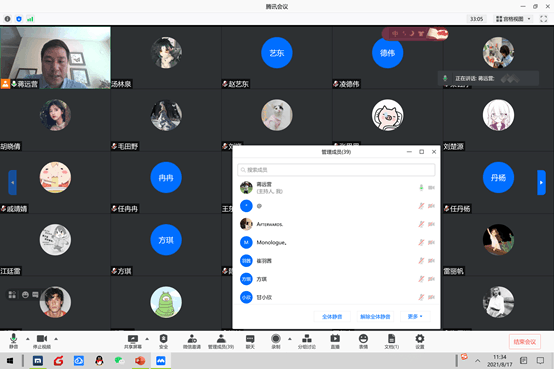Open the 设置 settings gear icon
This screenshot has height=369, width=554.
[x=420, y=341]
